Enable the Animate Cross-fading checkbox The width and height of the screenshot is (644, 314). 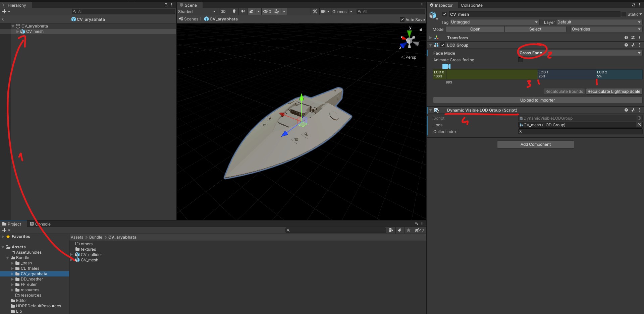[x=521, y=60]
